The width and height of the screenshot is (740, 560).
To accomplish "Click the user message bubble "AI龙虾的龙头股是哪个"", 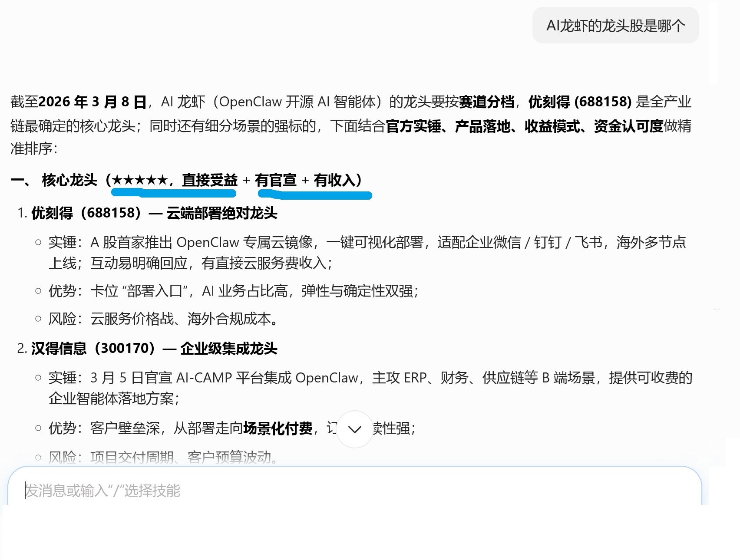I will tap(615, 26).
